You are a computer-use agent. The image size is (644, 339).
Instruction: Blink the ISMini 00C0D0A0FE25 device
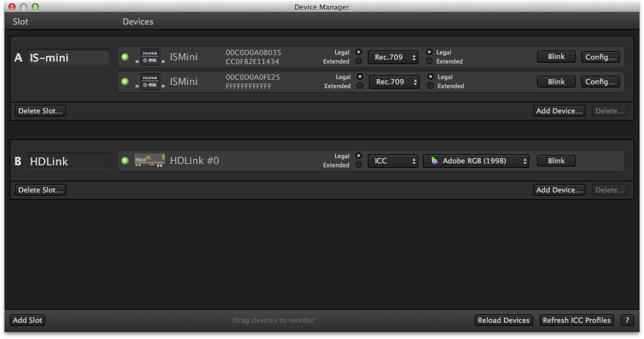pyautogui.click(x=556, y=82)
